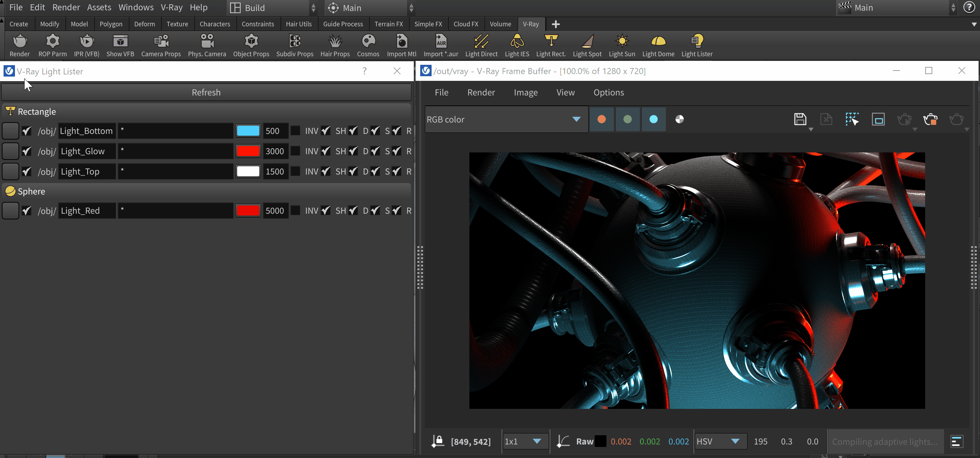Toggle blue channel in Frame Buffer

(653, 119)
